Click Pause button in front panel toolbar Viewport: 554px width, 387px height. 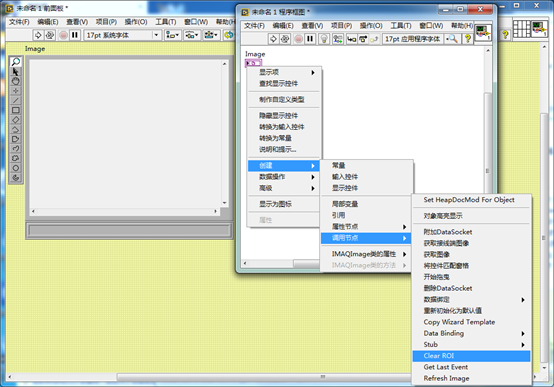(x=75, y=35)
